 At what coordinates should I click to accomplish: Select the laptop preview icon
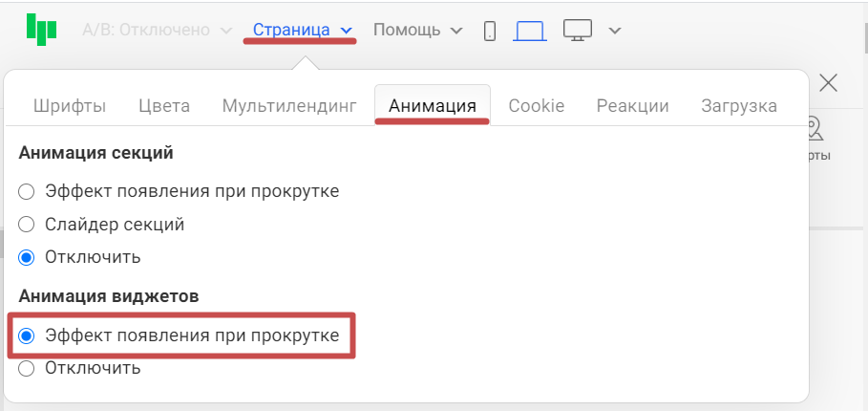click(529, 31)
